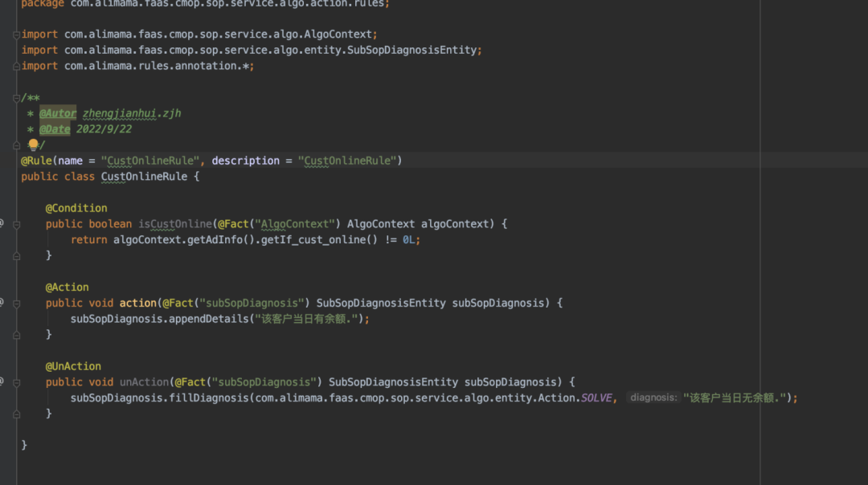Collapse the Javadoc comment block
Image resolution: width=868 pixels, height=485 pixels.
(x=16, y=98)
